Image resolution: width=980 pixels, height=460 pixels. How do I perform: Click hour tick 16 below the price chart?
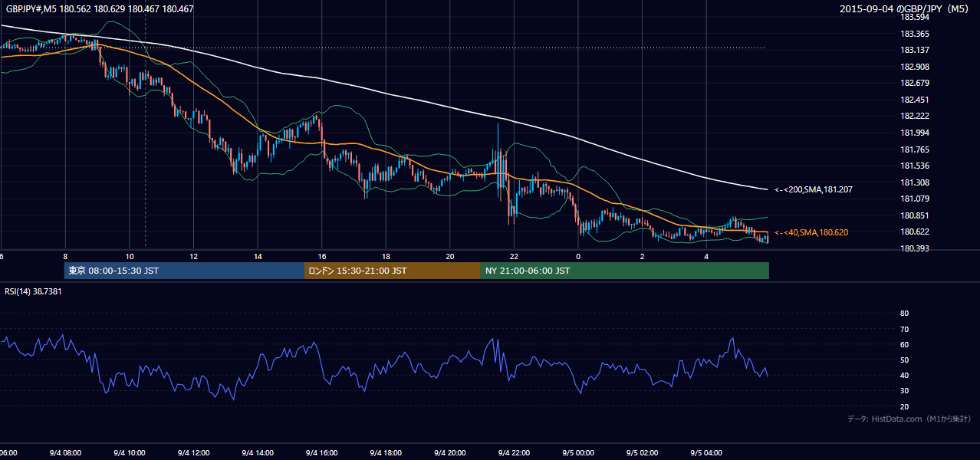tap(322, 256)
